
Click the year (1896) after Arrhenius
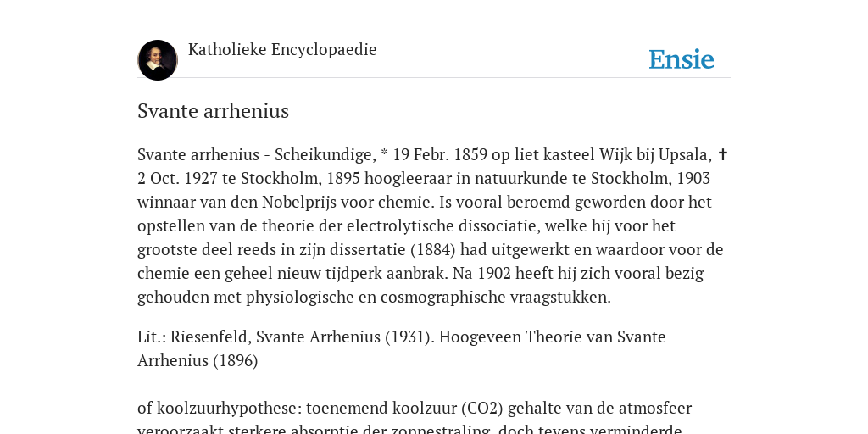[236, 360]
